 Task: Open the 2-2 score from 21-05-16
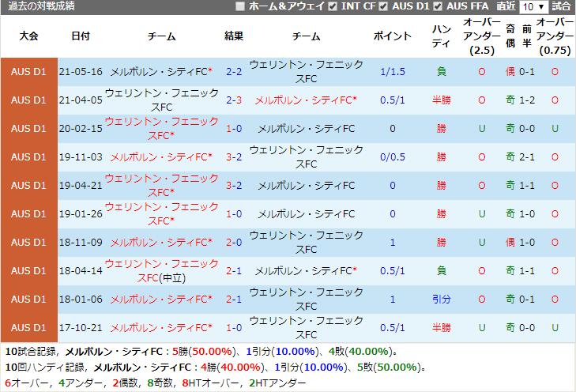click(234, 72)
